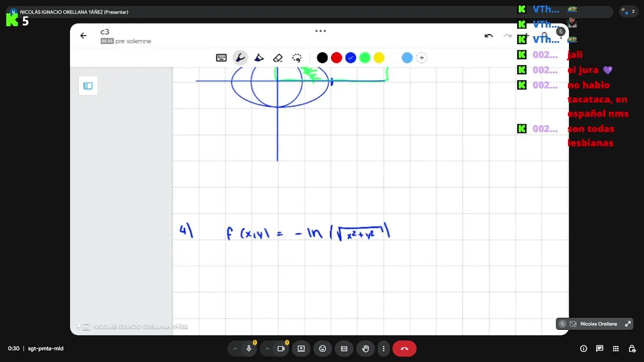This screenshot has height=362, width=644.
Task: Open the participants count icon
Action: pyautogui.click(x=628, y=12)
